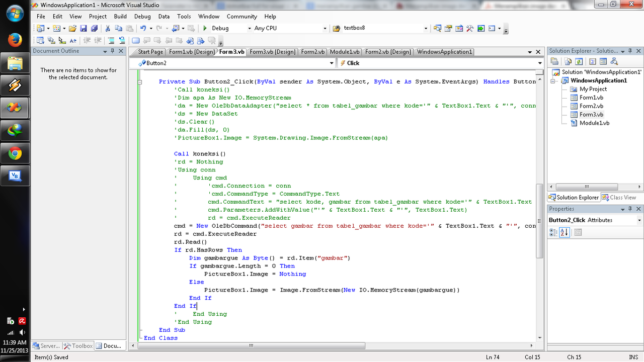Click the Start Debugging play icon
Viewport: 644px width, 362px height.
point(205,29)
